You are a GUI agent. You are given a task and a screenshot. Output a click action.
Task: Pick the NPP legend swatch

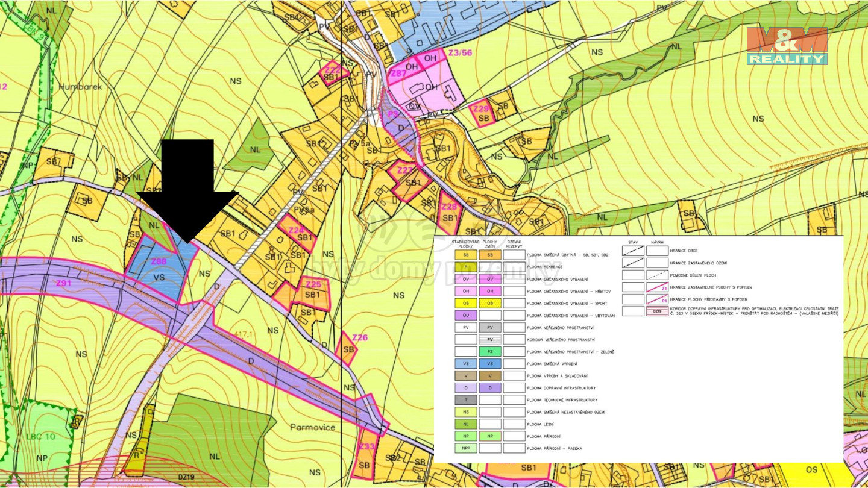[465, 448]
